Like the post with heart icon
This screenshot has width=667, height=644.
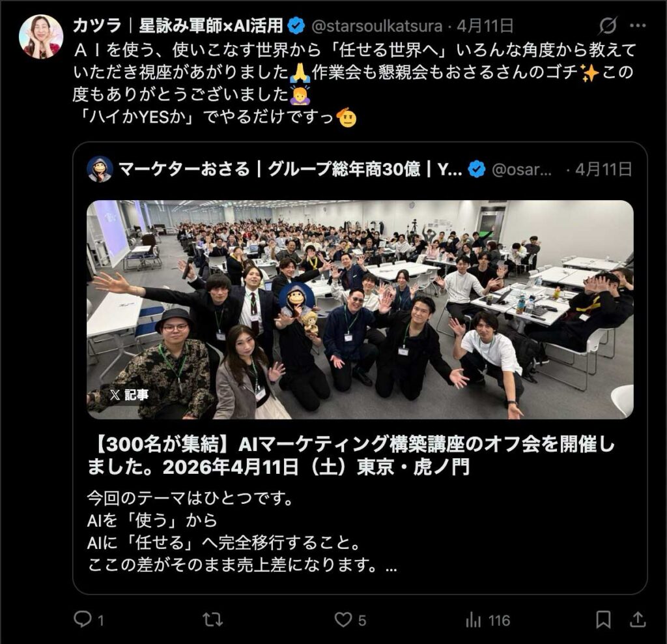343,620
